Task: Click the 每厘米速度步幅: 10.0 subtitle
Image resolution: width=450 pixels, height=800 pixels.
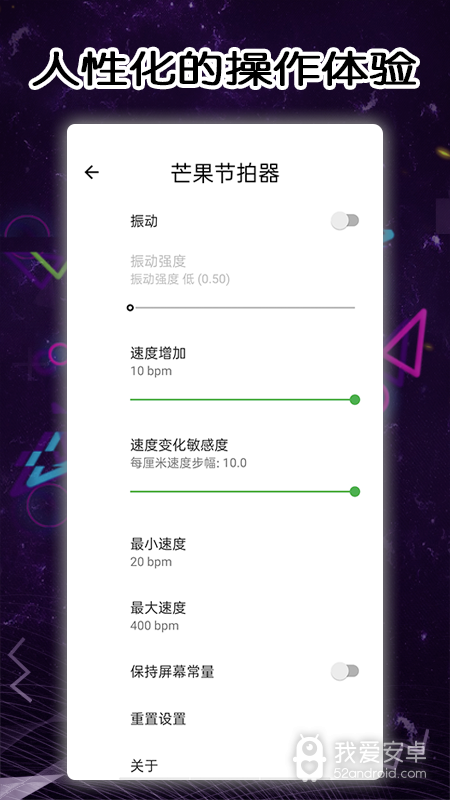Action: (x=188, y=463)
